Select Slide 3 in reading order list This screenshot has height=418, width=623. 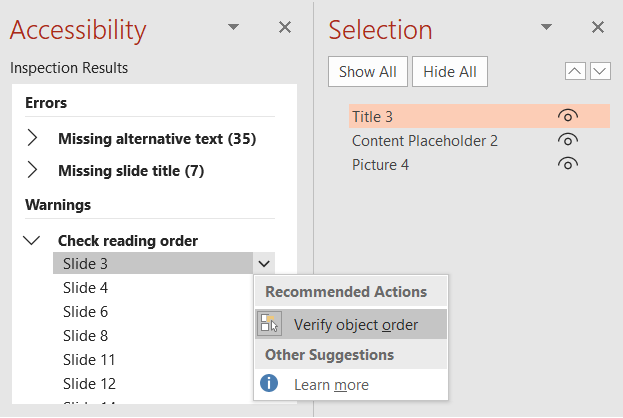coord(153,263)
